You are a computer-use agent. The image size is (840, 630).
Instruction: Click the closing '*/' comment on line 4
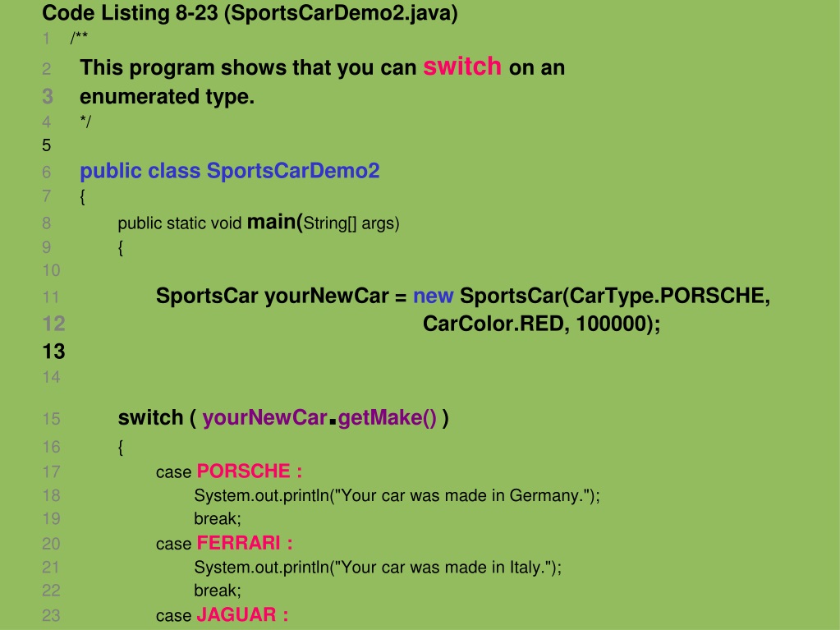click(85, 122)
